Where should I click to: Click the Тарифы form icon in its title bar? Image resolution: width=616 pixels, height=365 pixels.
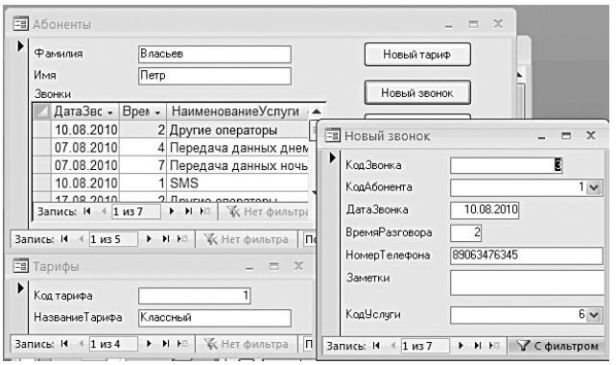(x=20, y=266)
